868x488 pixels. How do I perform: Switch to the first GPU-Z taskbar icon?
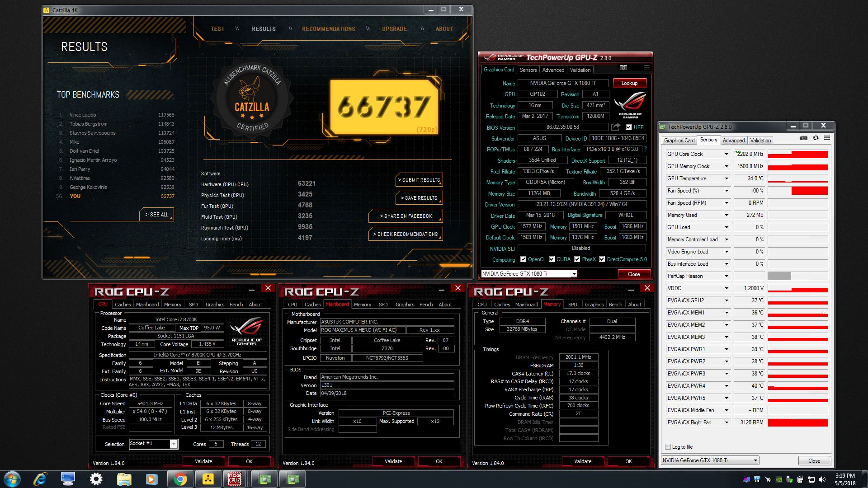264,479
